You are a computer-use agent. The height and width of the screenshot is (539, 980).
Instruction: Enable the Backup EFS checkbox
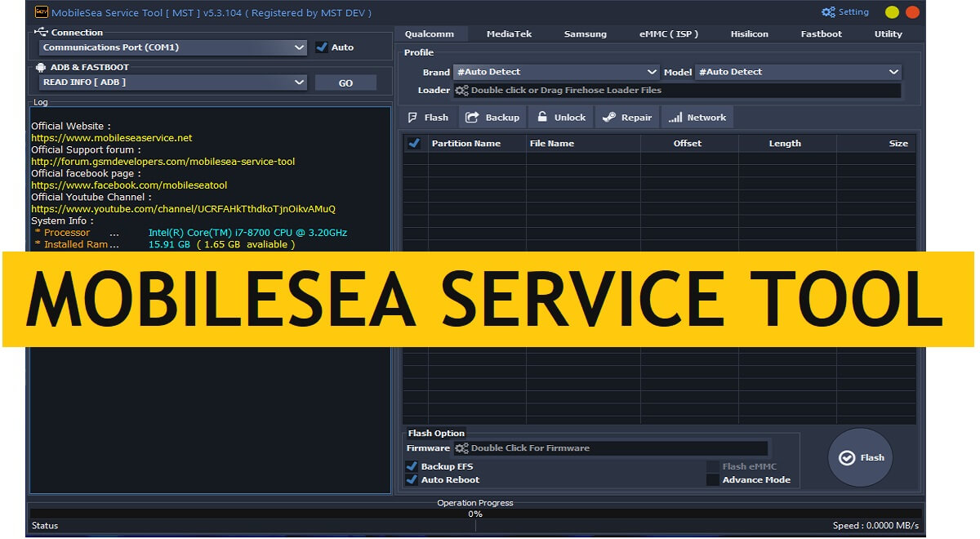(412, 465)
